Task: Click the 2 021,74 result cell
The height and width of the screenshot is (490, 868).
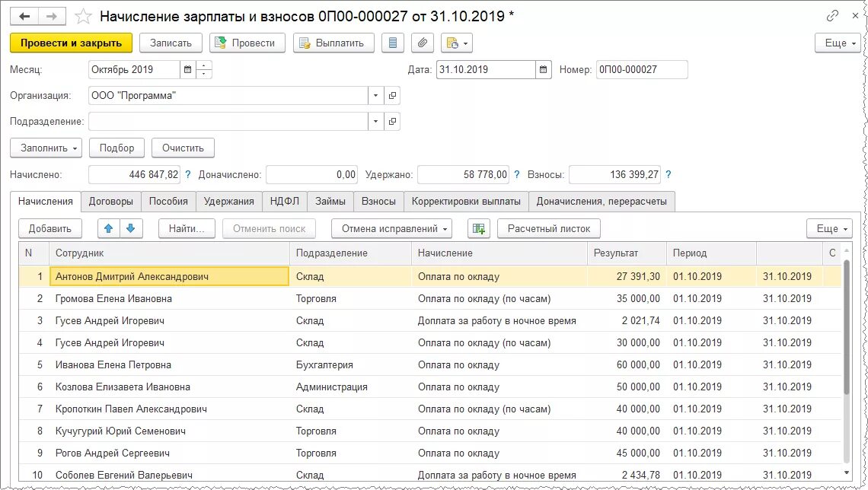Action: coord(627,321)
